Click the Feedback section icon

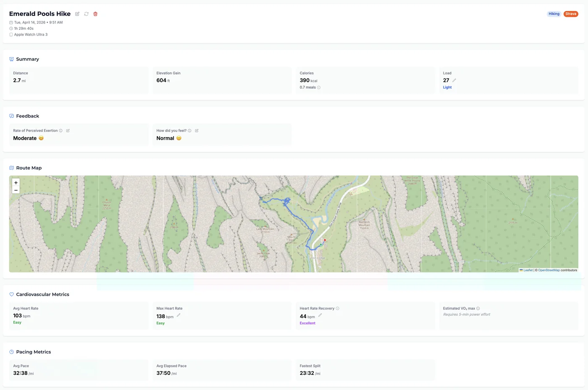[11, 116]
